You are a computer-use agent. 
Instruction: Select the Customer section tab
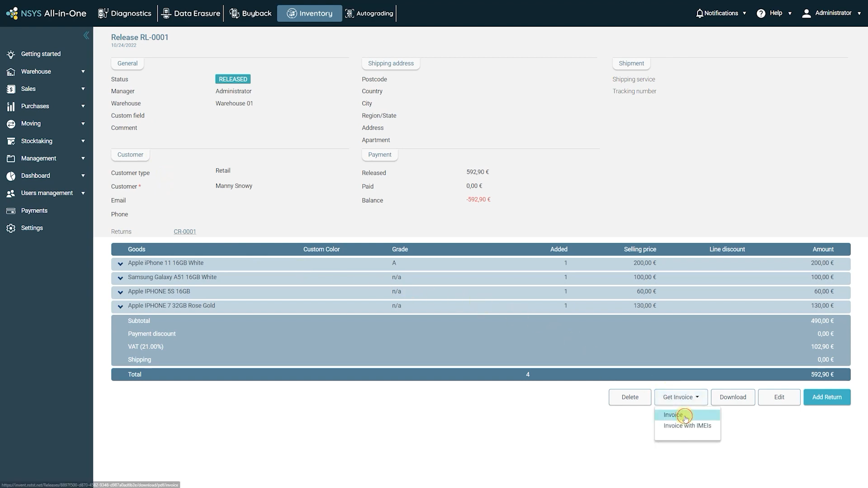[130, 155]
